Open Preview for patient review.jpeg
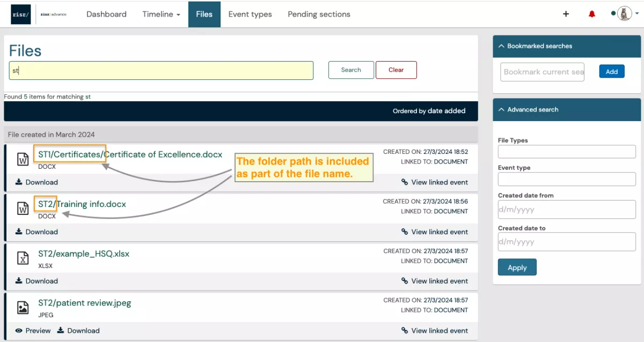This screenshot has width=644, height=342. coord(32,331)
